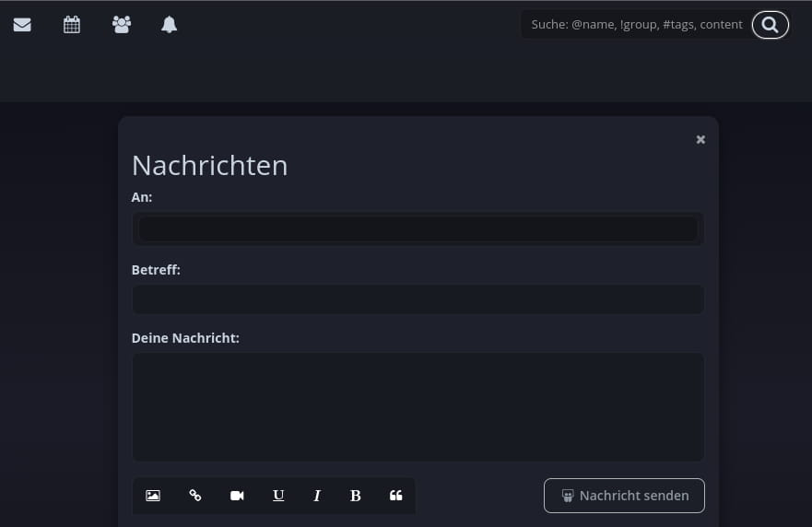812x527 pixels.
Task: Open the calendar events icon
Action: tap(72, 25)
